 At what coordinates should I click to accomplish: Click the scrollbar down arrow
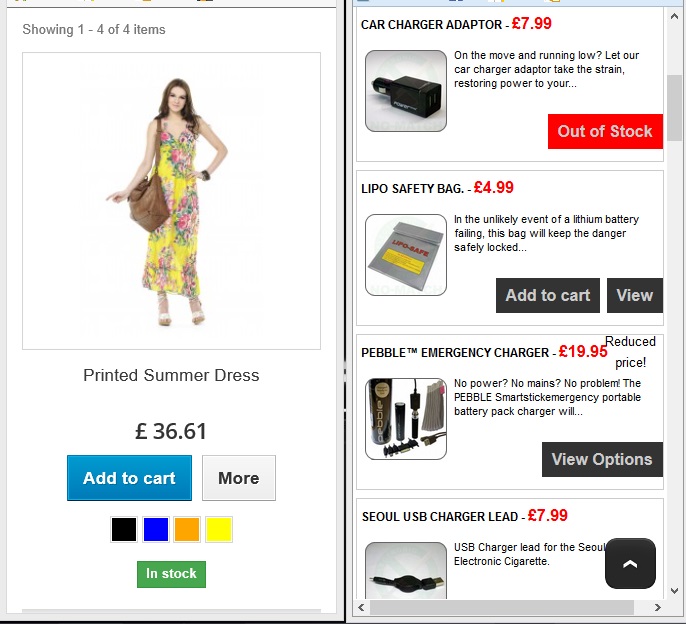[x=674, y=591]
